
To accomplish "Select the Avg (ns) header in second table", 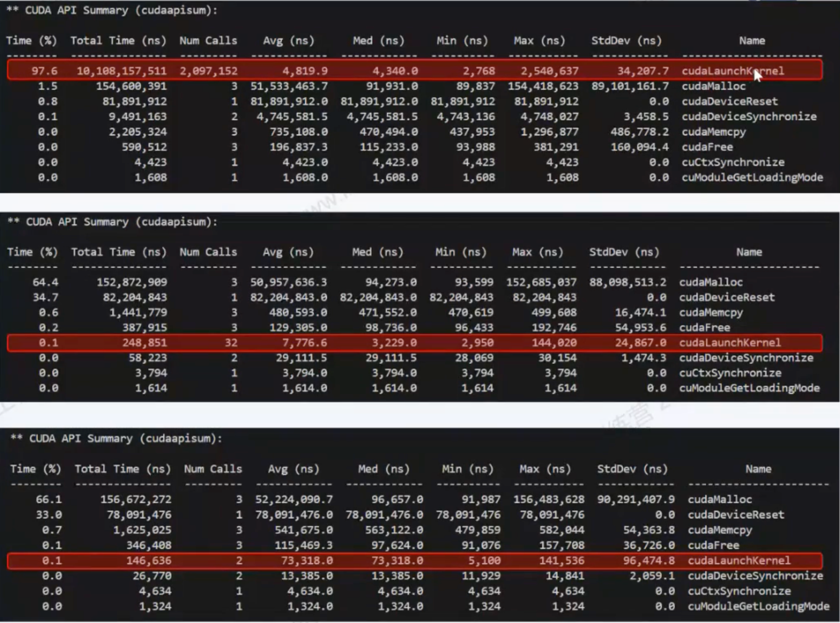I will click(288, 252).
